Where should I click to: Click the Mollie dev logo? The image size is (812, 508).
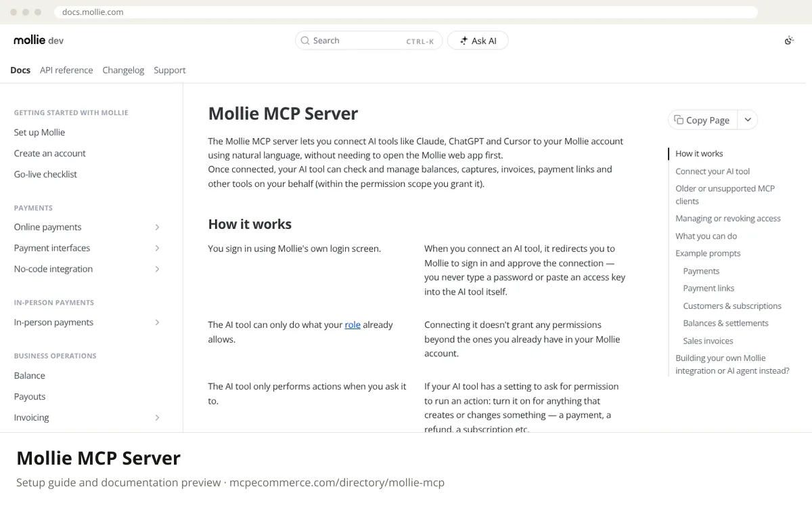(39, 41)
